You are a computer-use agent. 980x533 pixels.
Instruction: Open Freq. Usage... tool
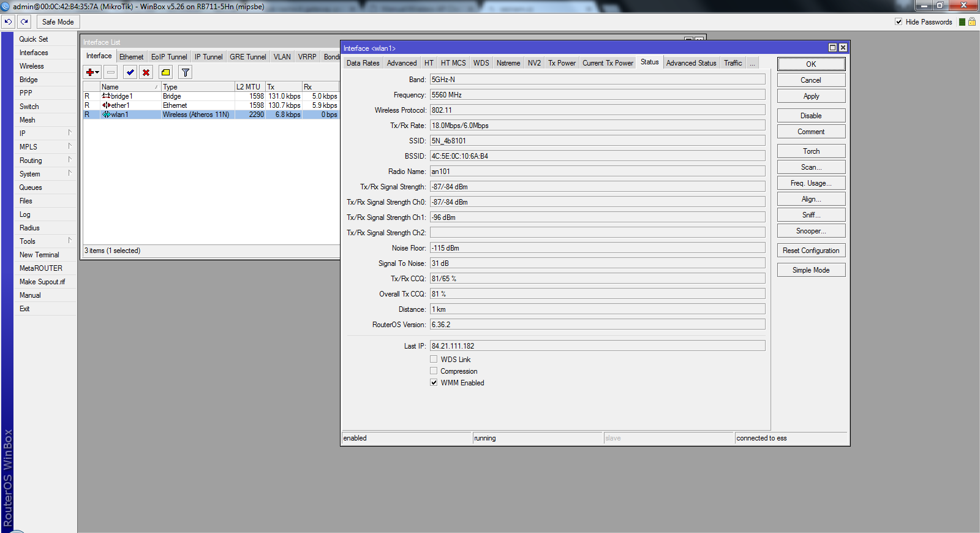point(811,183)
